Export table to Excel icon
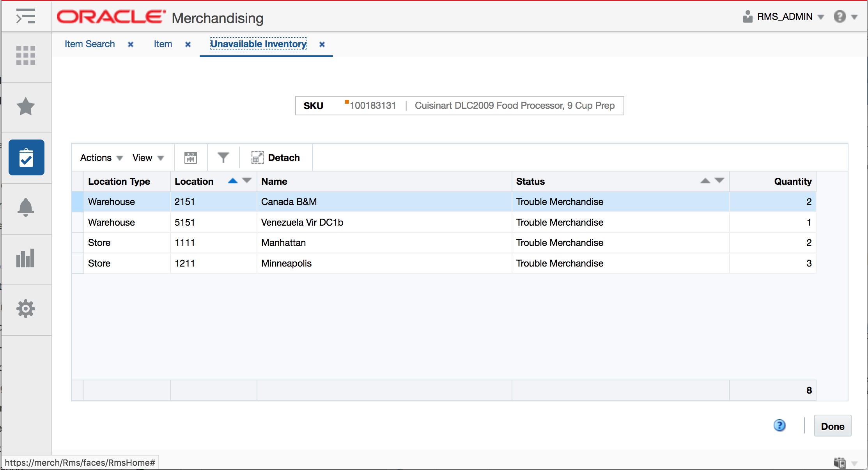 point(190,158)
